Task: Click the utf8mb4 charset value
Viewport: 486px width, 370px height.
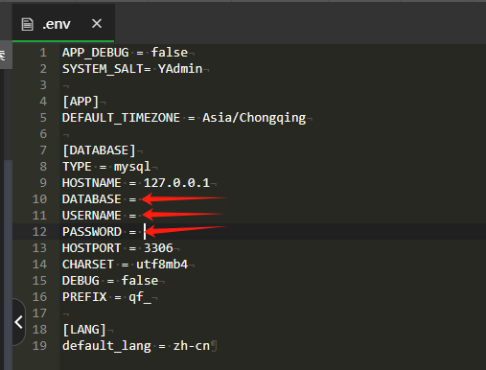Action: 162,264
